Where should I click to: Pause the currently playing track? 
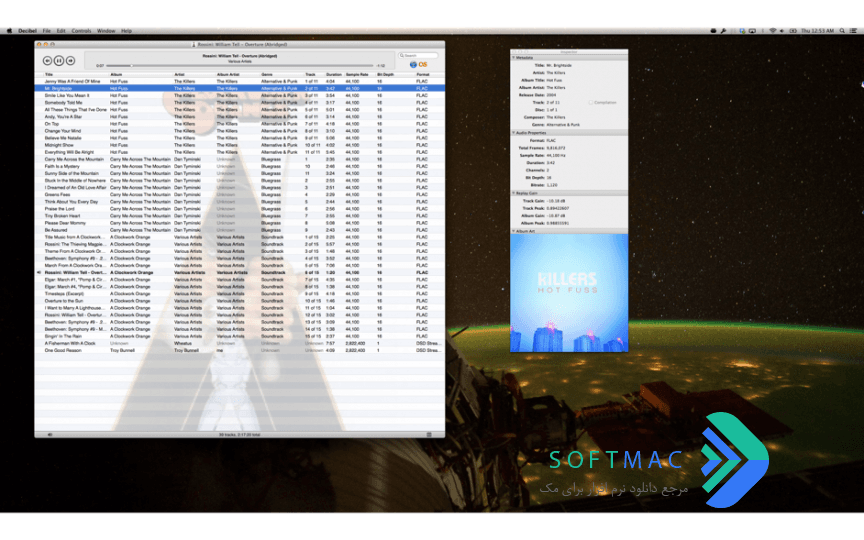pos(59,61)
